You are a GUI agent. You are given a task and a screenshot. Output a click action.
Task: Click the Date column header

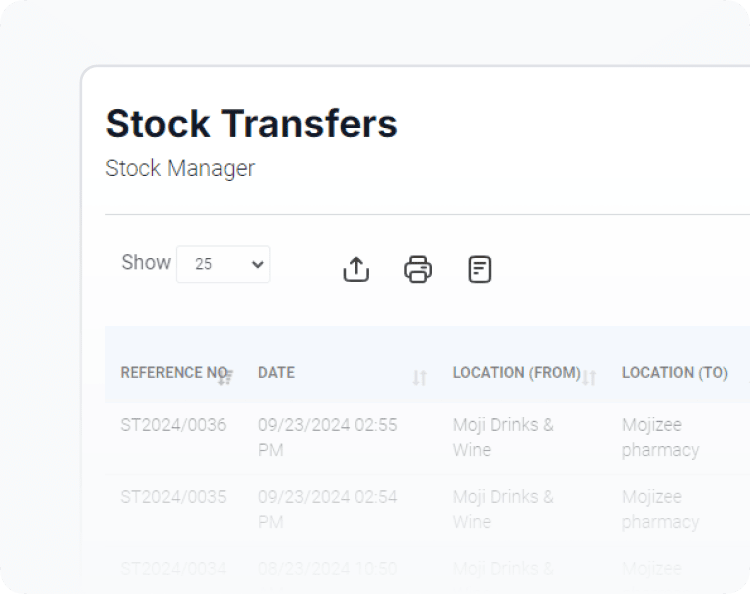(276, 373)
